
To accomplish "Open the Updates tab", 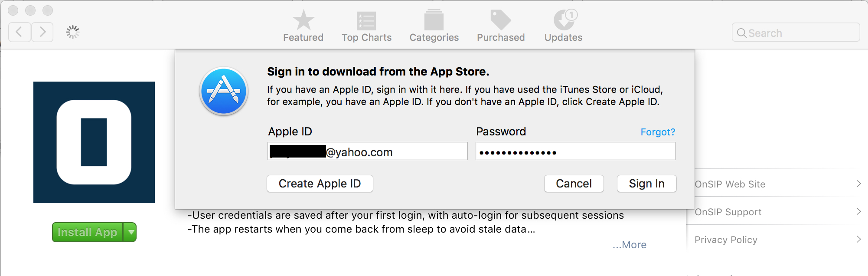I will coord(563,26).
